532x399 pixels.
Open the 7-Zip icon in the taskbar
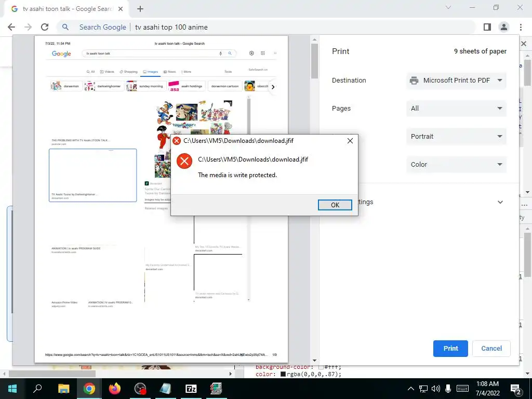191,389
